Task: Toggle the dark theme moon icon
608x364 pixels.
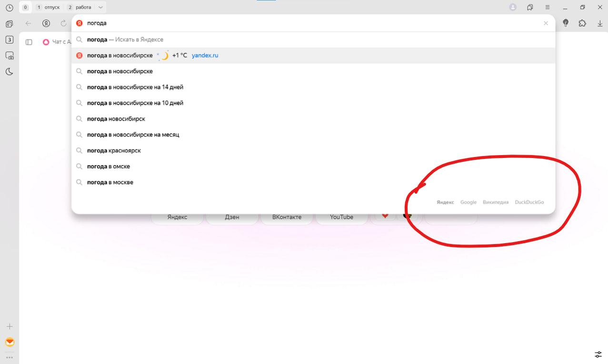Action: (x=9, y=72)
